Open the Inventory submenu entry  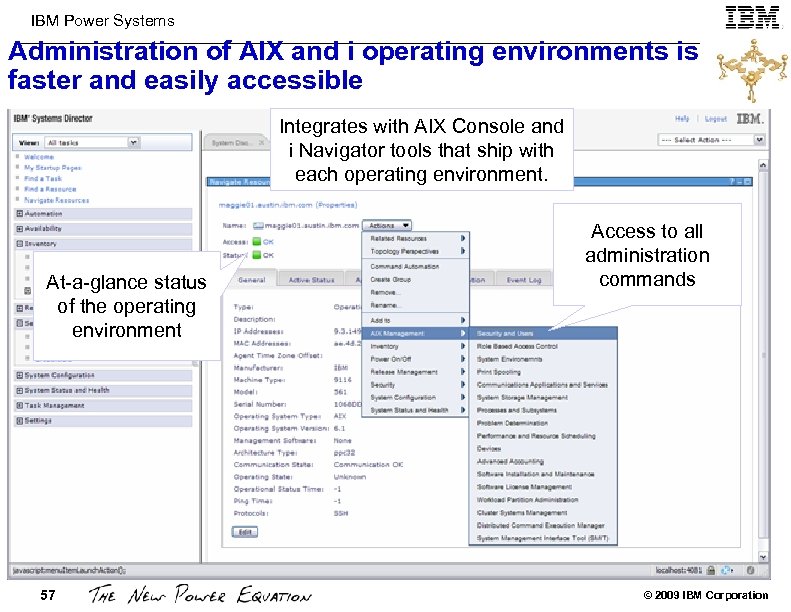(416, 347)
